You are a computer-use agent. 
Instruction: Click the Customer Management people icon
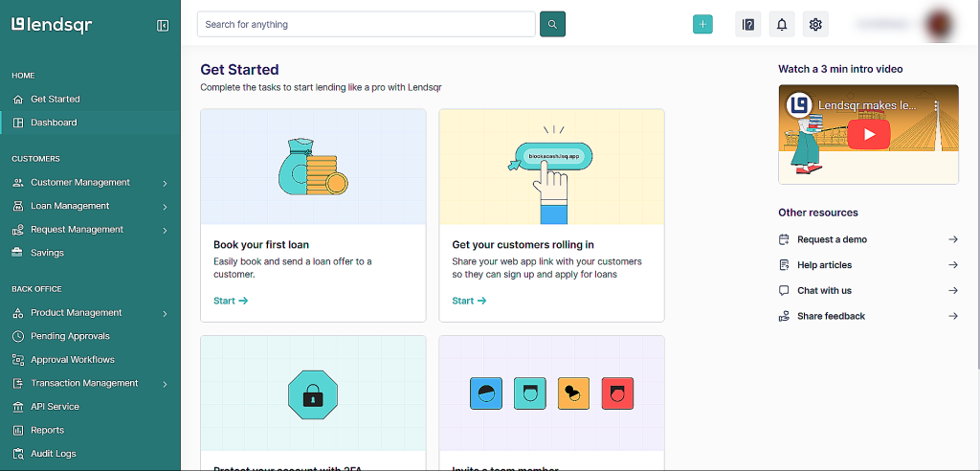point(18,183)
